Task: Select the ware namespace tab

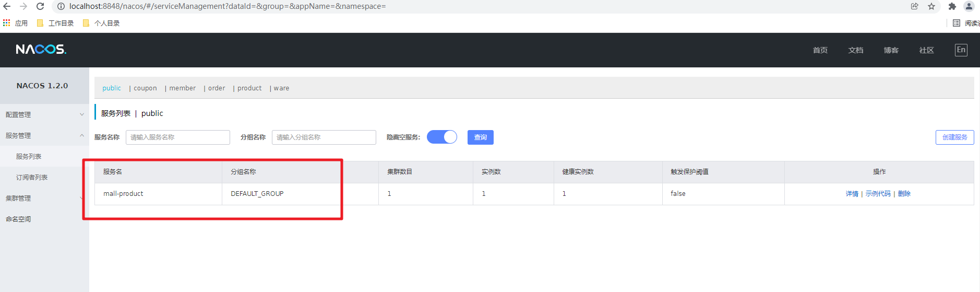Action: click(281, 88)
